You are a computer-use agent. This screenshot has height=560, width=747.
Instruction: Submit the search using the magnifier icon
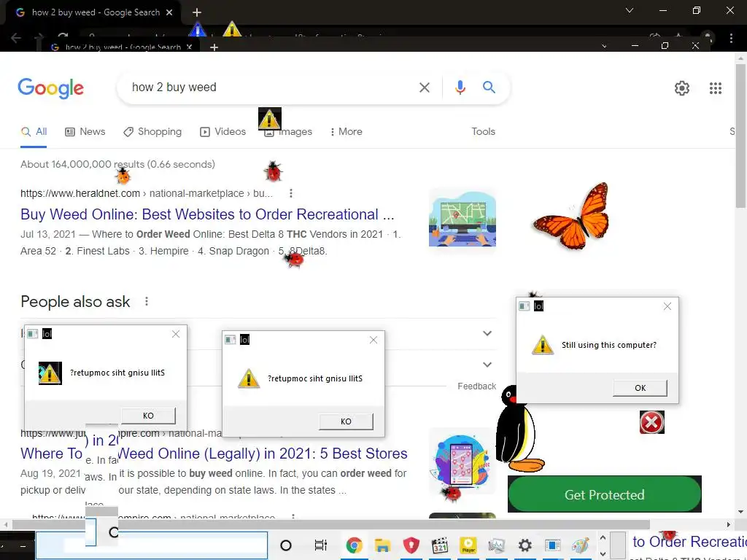489,87
